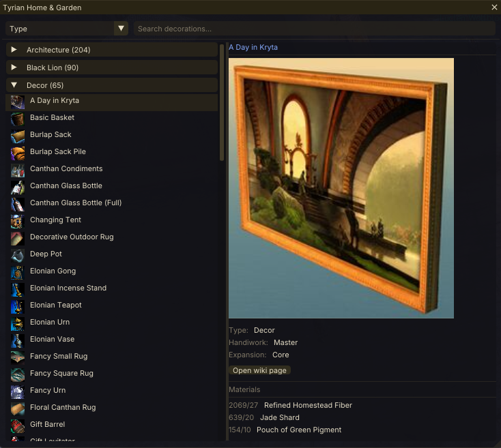Viewport: 501px width, 448px height.
Task: Click the A Day in Kryta painting icon
Action: coord(18,102)
